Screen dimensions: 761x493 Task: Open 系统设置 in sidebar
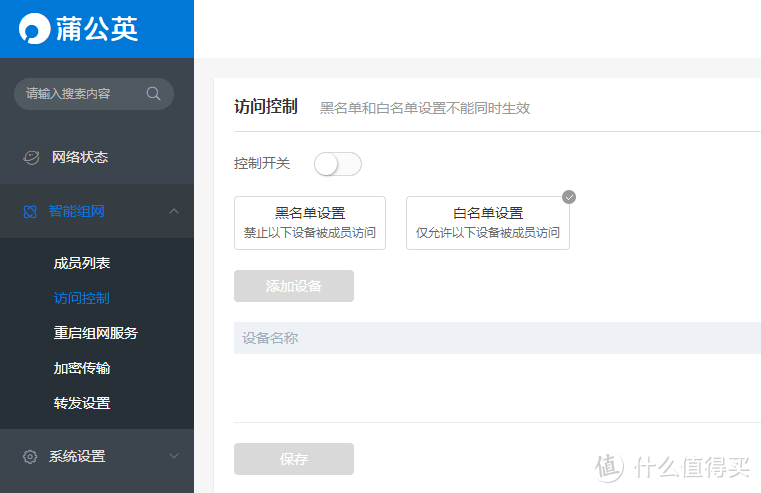tap(97, 456)
